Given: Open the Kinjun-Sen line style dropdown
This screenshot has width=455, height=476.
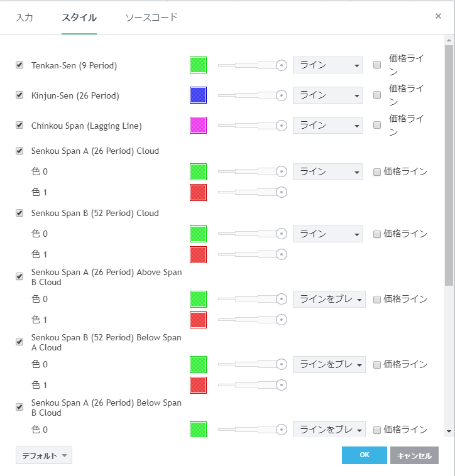Looking at the screenshot, I should tap(327, 95).
